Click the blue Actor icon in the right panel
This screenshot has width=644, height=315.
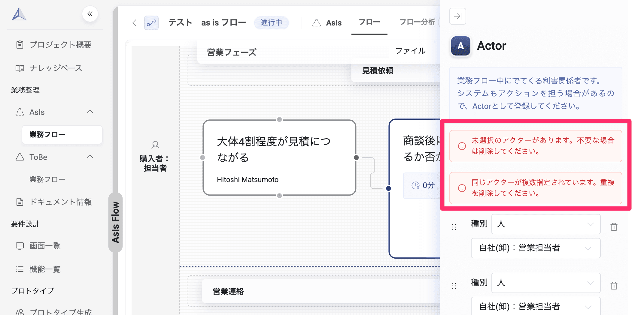click(460, 46)
